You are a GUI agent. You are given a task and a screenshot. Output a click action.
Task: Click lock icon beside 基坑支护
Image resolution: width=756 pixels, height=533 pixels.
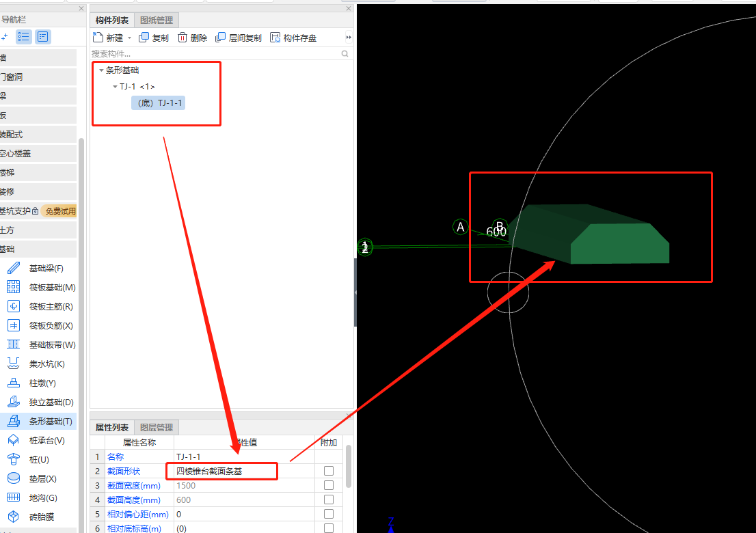coord(35,211)
